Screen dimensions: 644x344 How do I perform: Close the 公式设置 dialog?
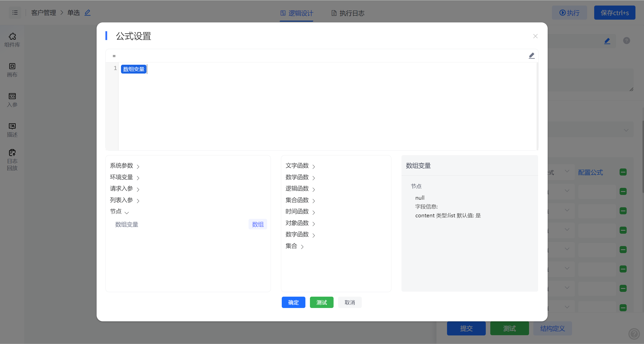click(535, 36)
